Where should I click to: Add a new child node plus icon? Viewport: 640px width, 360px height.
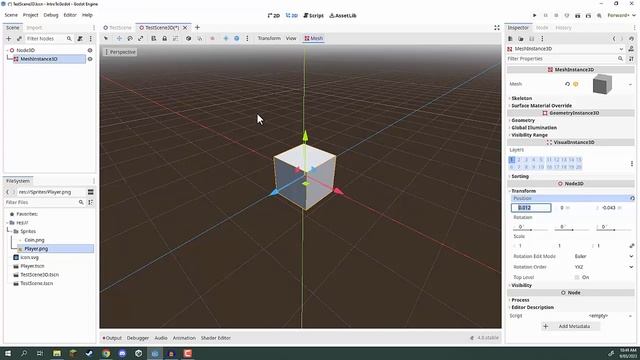9,38
